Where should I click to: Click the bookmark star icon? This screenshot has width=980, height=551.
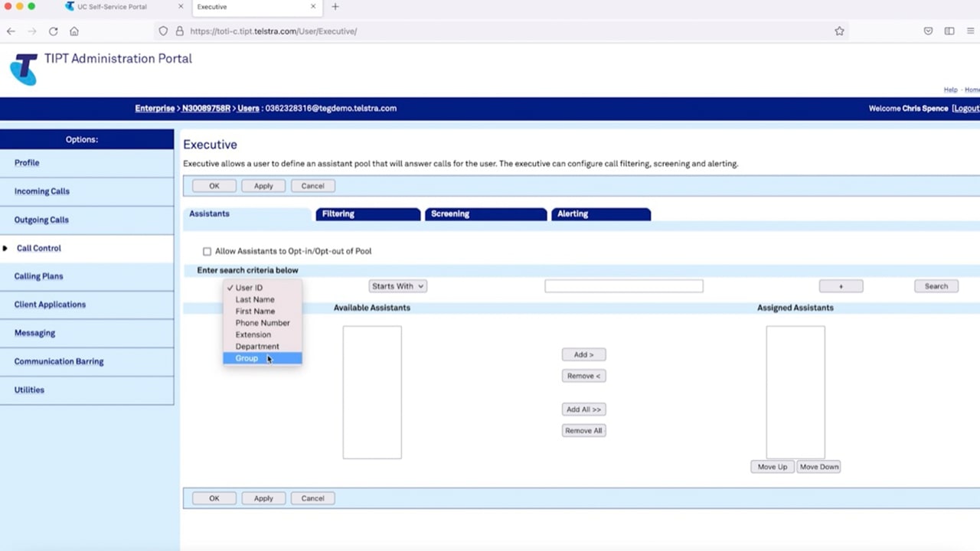[x=839, y=31]
